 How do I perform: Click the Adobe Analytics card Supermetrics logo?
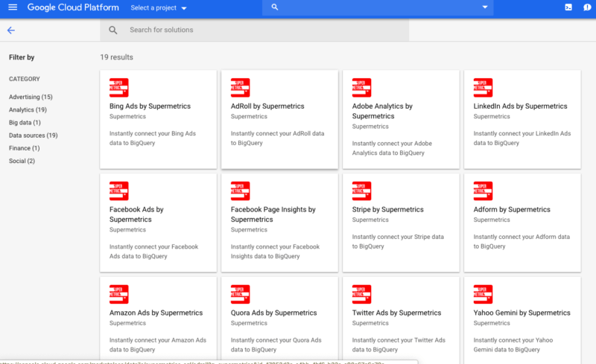(x=361, y=88)
